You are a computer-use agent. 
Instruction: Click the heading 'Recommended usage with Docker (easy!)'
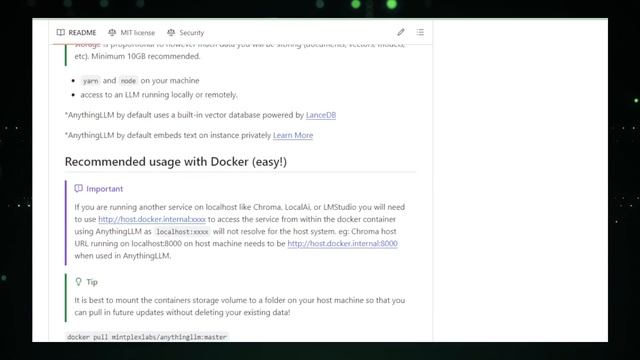[176, 162]
